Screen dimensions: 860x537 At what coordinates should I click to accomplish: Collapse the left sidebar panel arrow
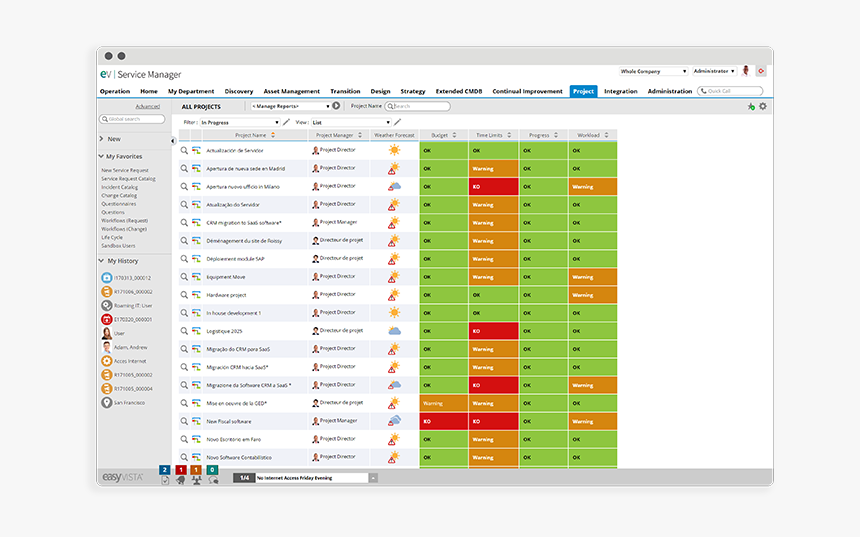point(173,141)
